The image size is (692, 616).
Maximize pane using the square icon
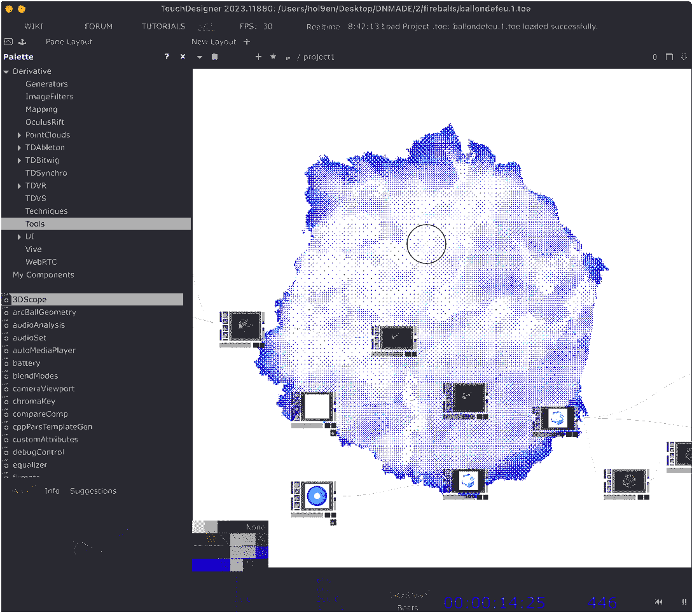(x=669, y=57)
